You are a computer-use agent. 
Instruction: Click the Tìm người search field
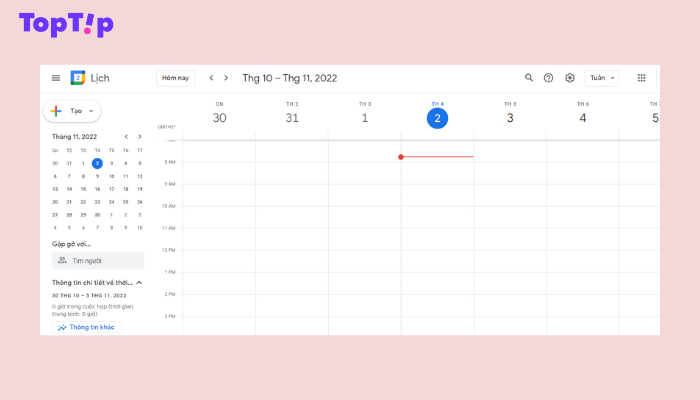point(98,261)
